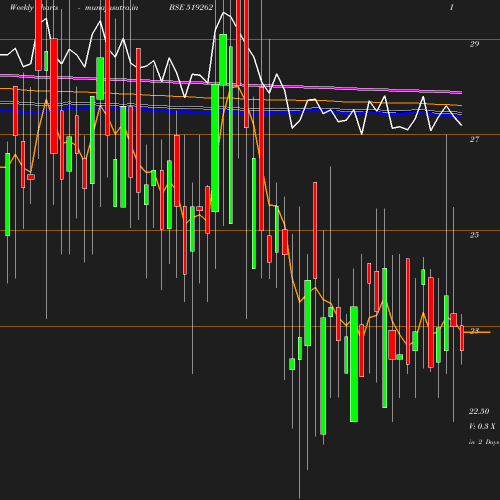Click the 'munafasutra.in' watermark label
Screen dimensions: 500x500
click(111, 7)
